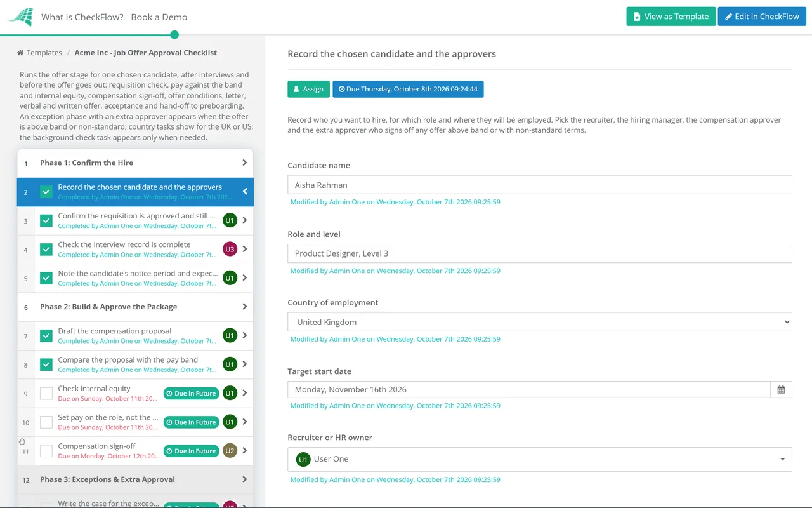Click the CheckFlow logo icon

coord(20,17)
